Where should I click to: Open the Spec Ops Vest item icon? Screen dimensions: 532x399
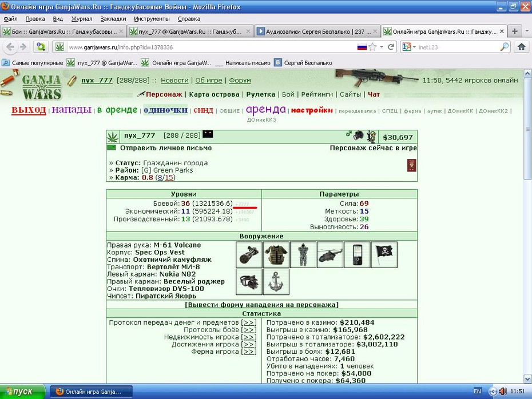pos(276,254)
